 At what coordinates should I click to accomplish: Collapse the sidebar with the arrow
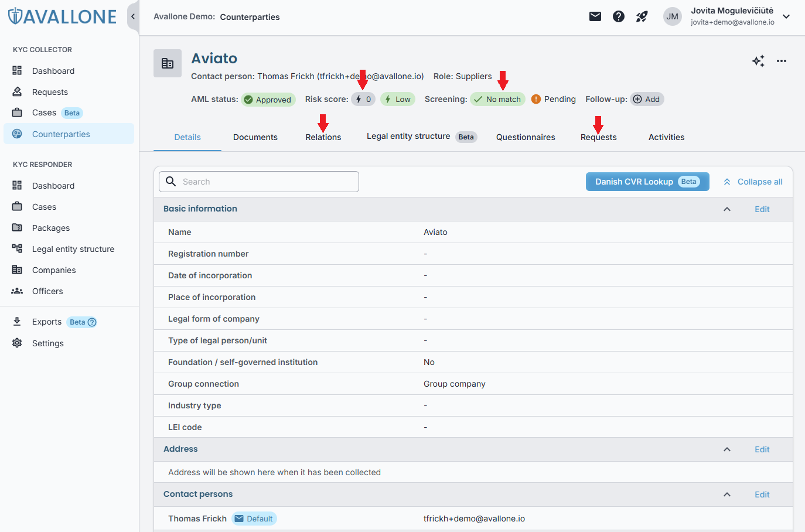click(133, 16)
